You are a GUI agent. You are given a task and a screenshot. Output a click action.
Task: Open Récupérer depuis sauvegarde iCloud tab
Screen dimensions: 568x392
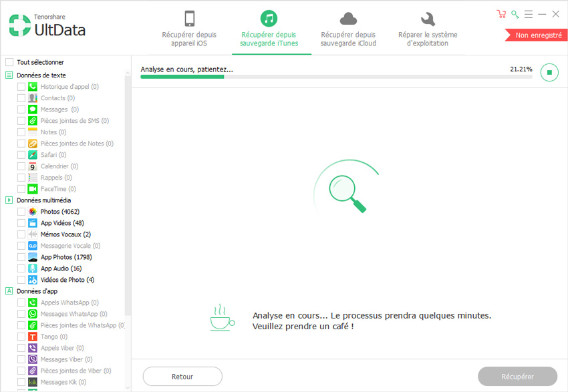(x=348, y=29)
